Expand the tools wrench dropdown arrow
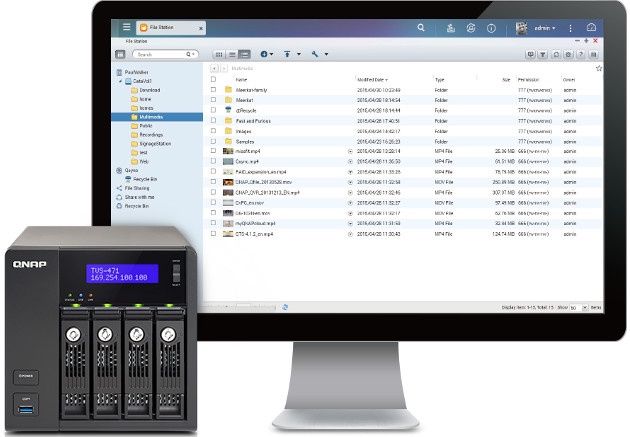 326,54
